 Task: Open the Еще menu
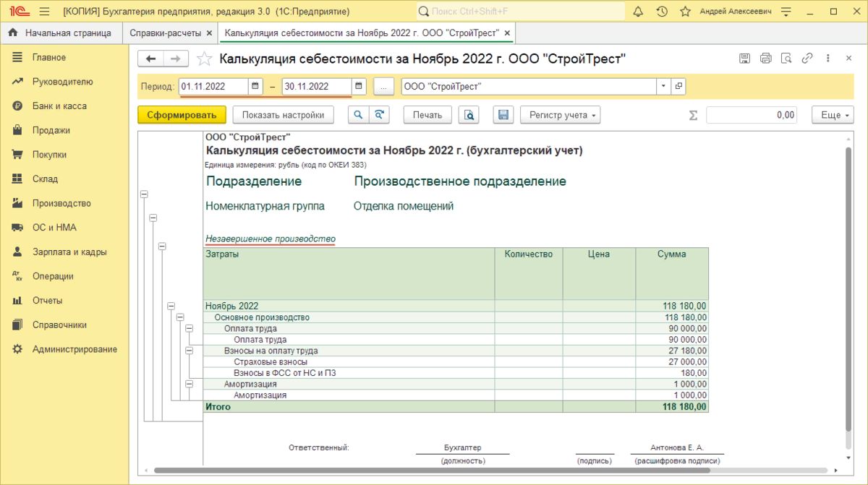pyautogui.click(x=833, y=115)
